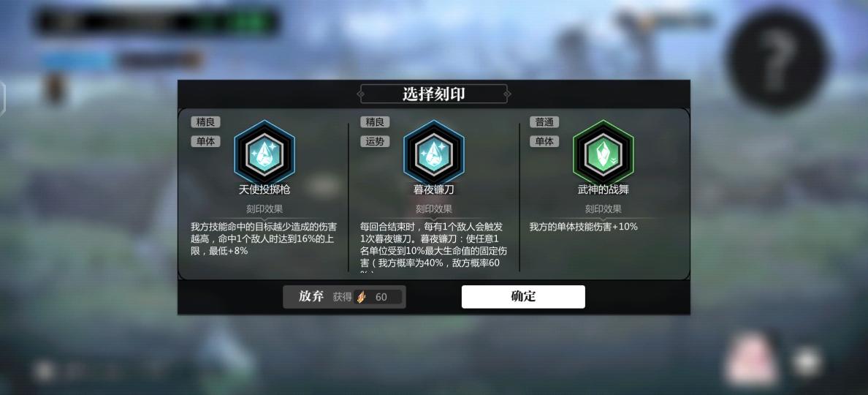Click the 选择刻印 title header
This screenshot has width=868, height=395.
coord(434,94)
